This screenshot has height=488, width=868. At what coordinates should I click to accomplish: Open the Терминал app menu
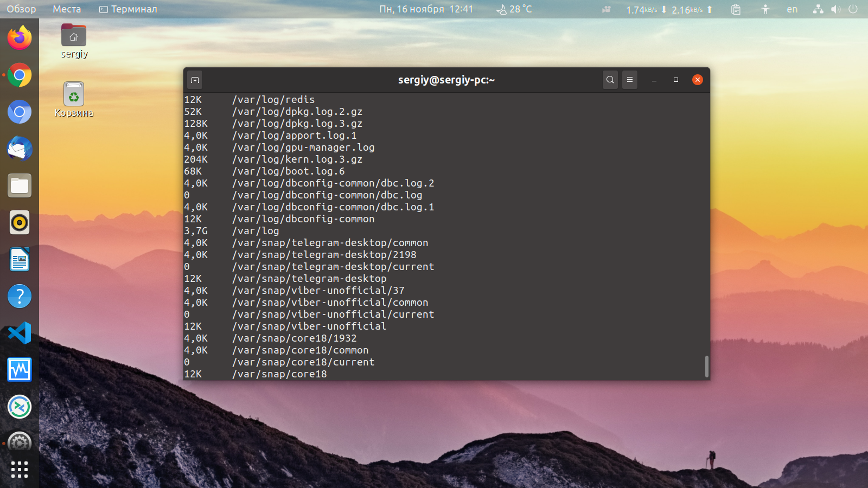tap(128, 9)
